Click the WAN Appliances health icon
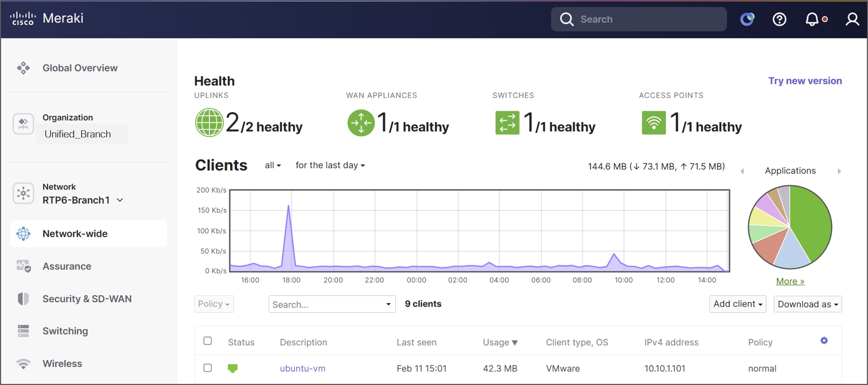The height and width of the screenshot is (385, 868). coord(361,122)
